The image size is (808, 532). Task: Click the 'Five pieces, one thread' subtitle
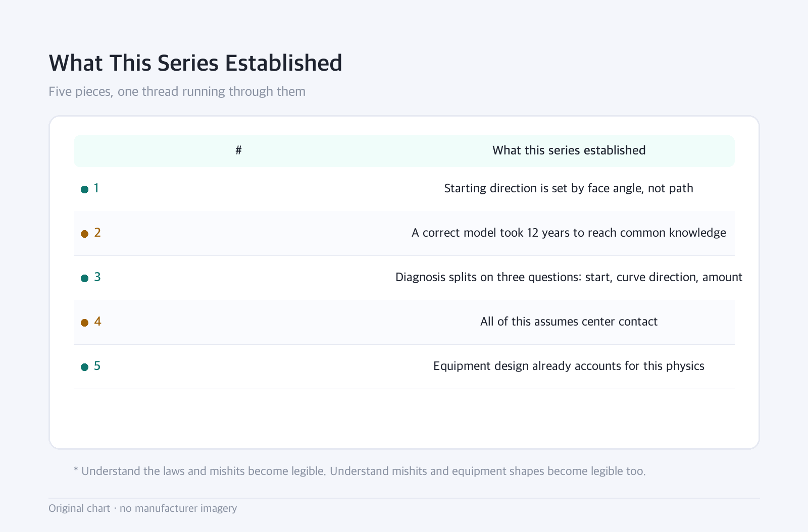[x=177, y=92]
